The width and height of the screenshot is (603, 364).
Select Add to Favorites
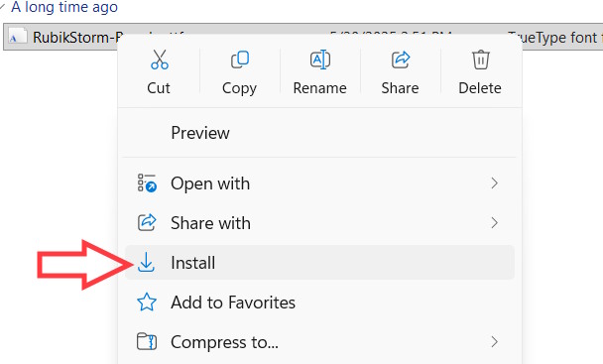[x=320, y=303]
